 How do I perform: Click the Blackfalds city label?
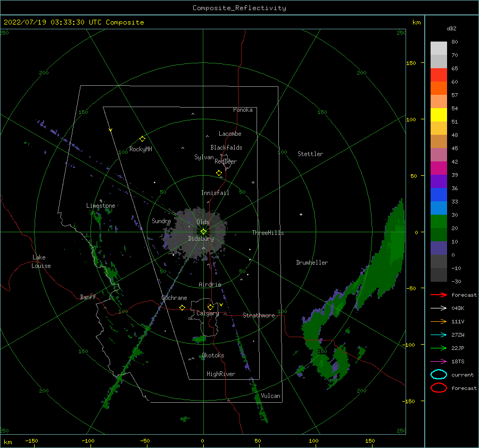click(226, 148)
